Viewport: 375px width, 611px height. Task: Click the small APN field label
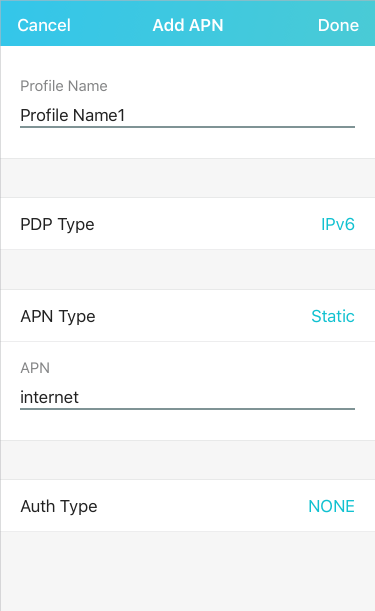(35, 368)
